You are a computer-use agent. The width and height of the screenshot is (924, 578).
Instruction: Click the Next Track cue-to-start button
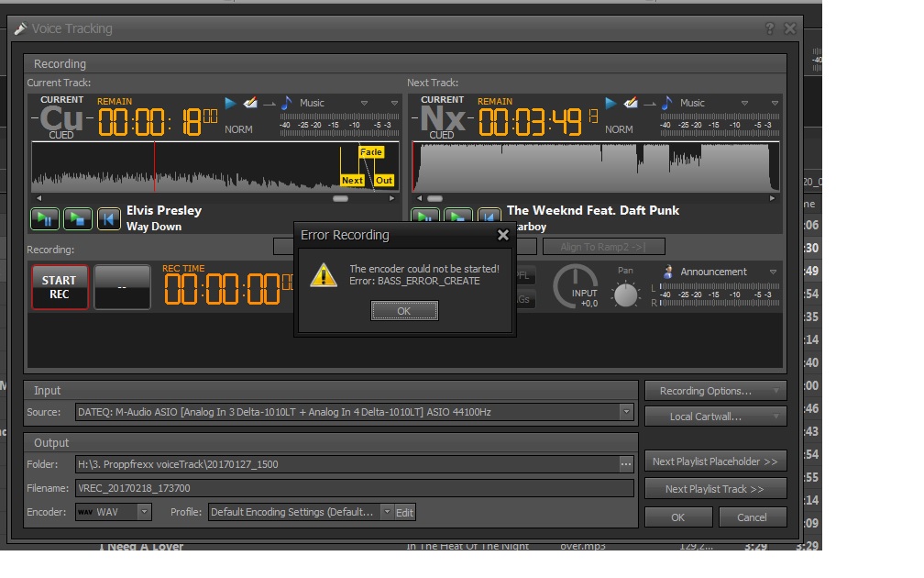pyautogui.click(x=489, y=216)
